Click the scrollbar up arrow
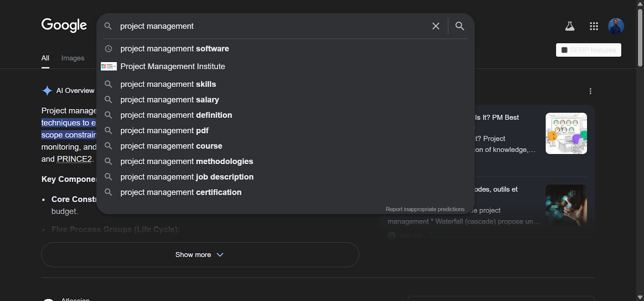This screenshot has width=644, height=301. click(640, 4)
